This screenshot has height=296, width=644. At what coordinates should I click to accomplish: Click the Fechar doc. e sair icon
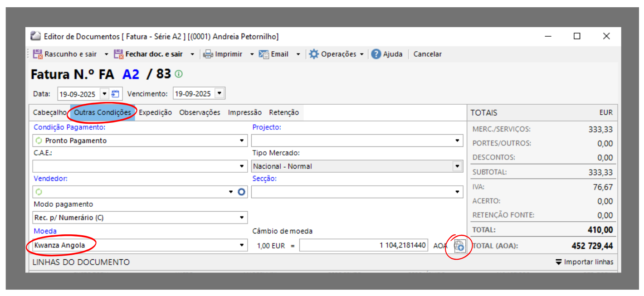119,54
